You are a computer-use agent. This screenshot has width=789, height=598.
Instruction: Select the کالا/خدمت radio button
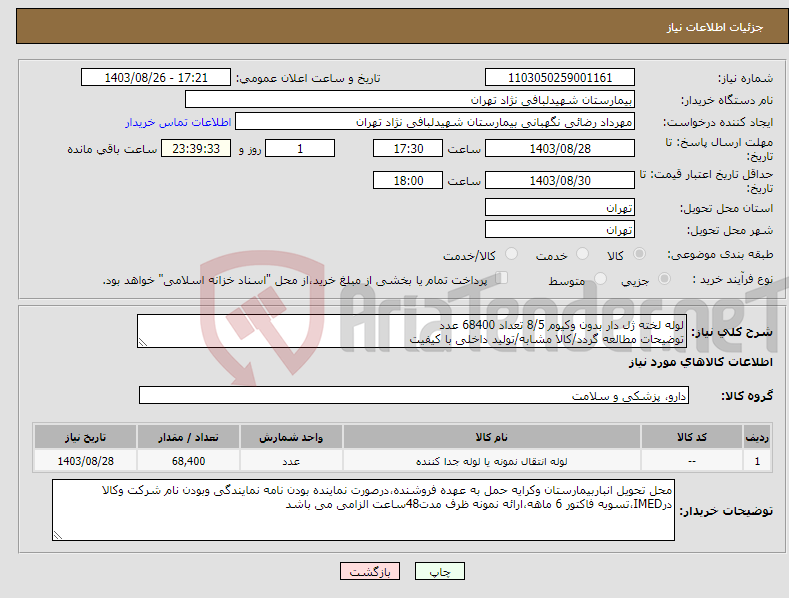(x=511, y=254)
